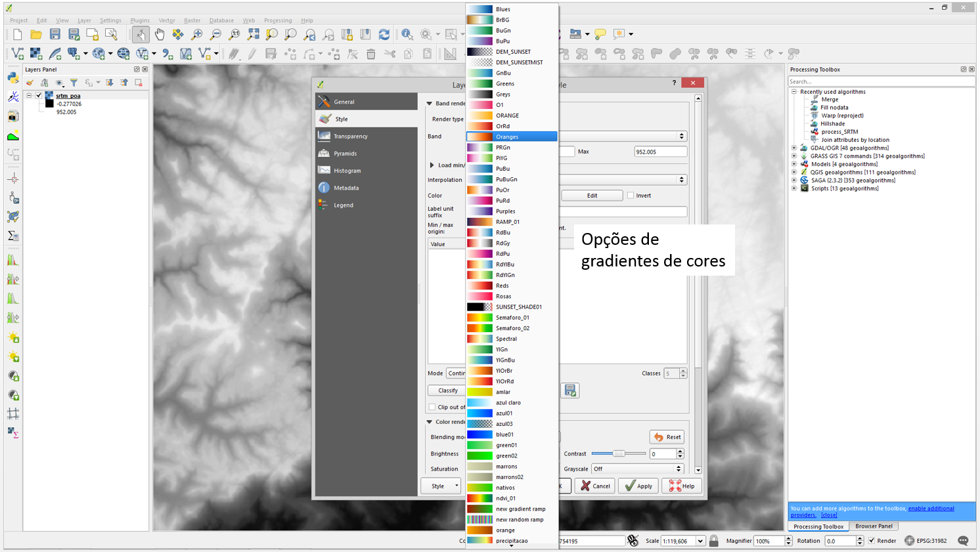
Task: Open the Histogram section in dialog sidebar
Action: pyautogui.click(x=347, y=171)
